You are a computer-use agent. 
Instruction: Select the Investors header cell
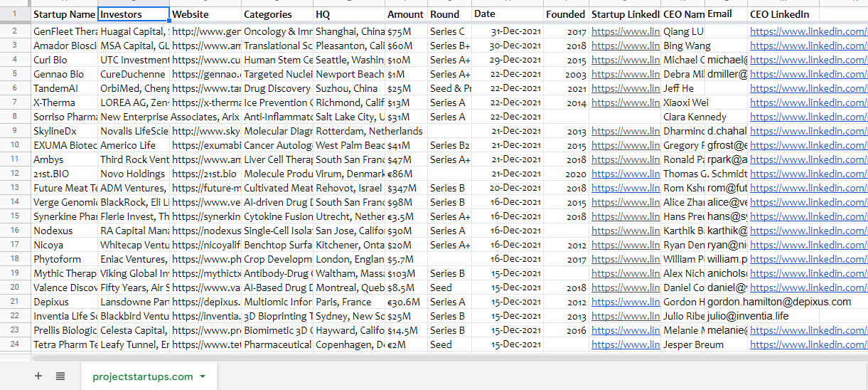coord(134,14)
